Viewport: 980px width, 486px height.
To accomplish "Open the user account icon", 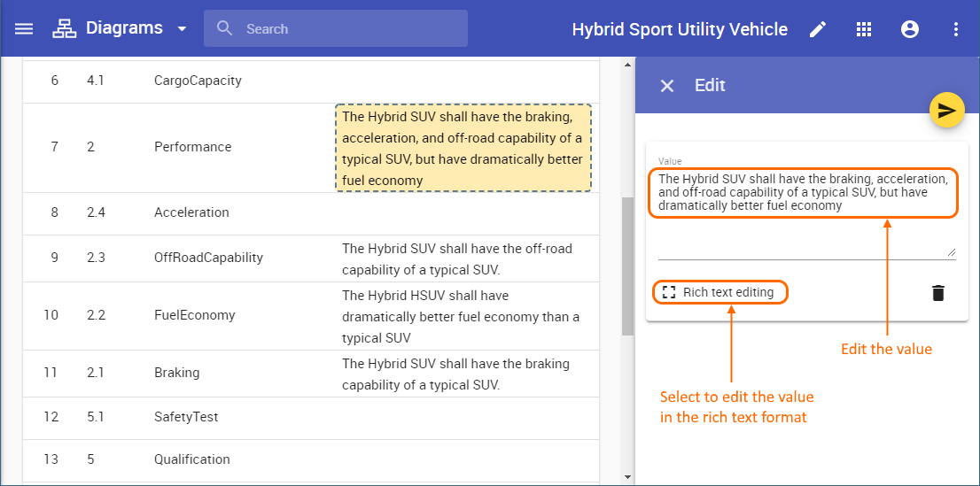I will [x=909, y=29].
